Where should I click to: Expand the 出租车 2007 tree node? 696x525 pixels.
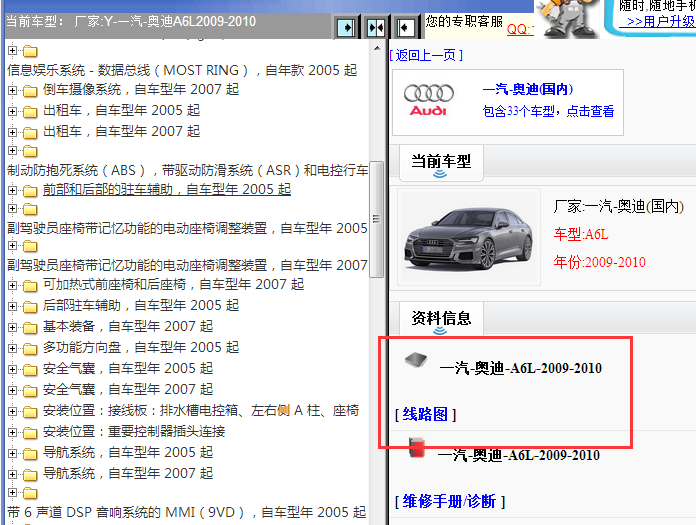(12, 132)
